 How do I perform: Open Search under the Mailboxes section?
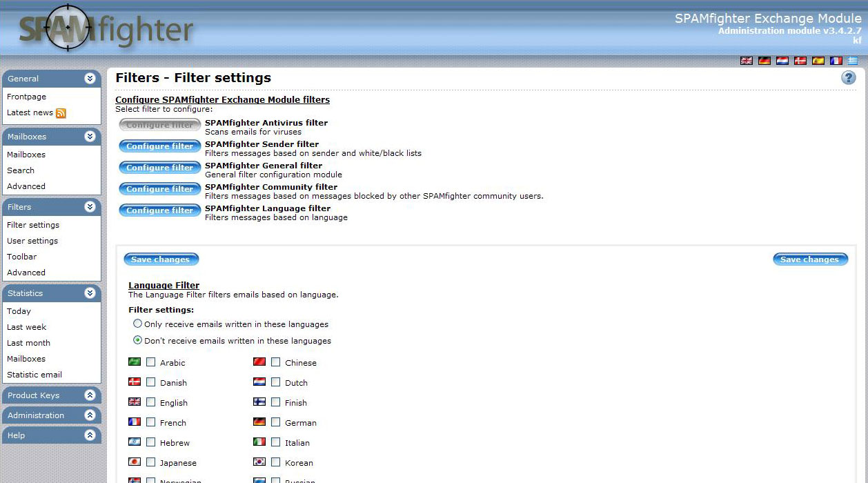tap(21, 170)
